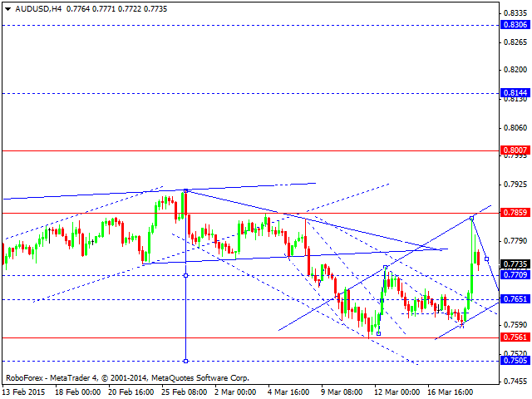
Task: Click the red 0.7561 support label
Action: 513,337
